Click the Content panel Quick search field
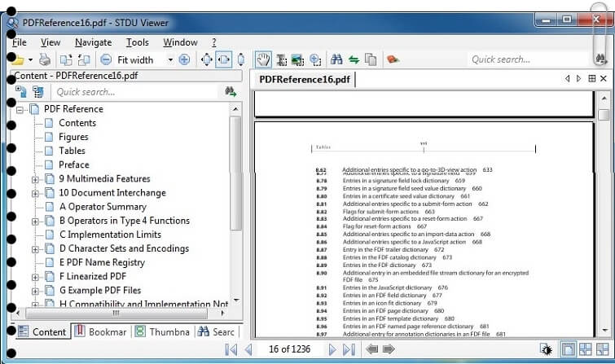Screen dimensions: 615x364 point(136,92)
